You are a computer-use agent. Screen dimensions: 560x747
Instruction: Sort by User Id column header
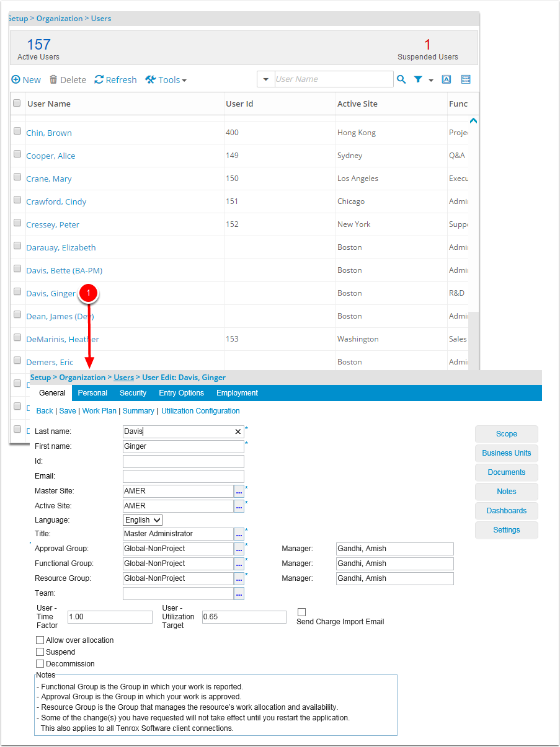(x=239, y=104)
